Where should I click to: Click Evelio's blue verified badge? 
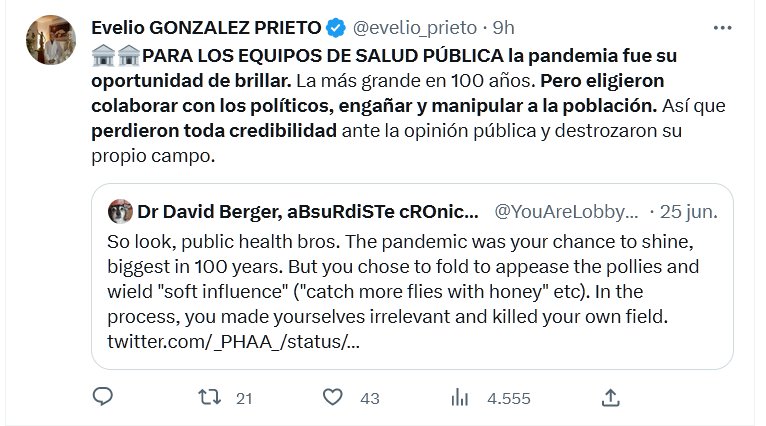coord(339,27)
